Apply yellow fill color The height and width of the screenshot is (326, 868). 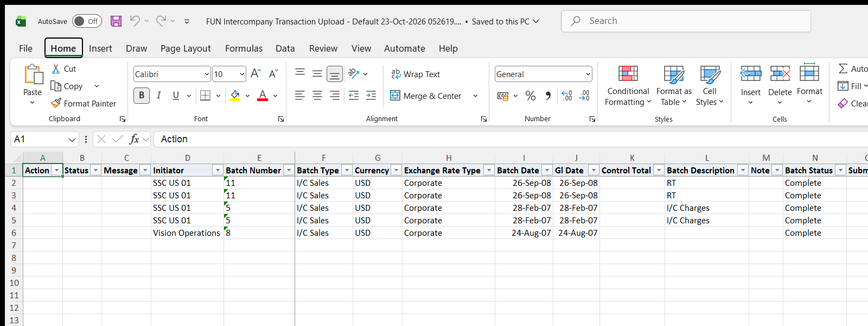tap(235, 96)
